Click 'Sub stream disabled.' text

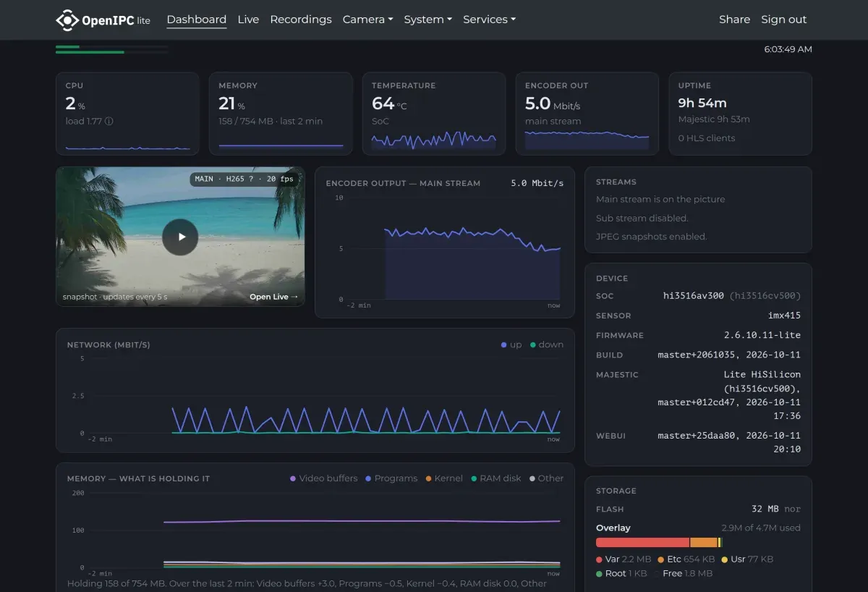click(x=642, y=218)
